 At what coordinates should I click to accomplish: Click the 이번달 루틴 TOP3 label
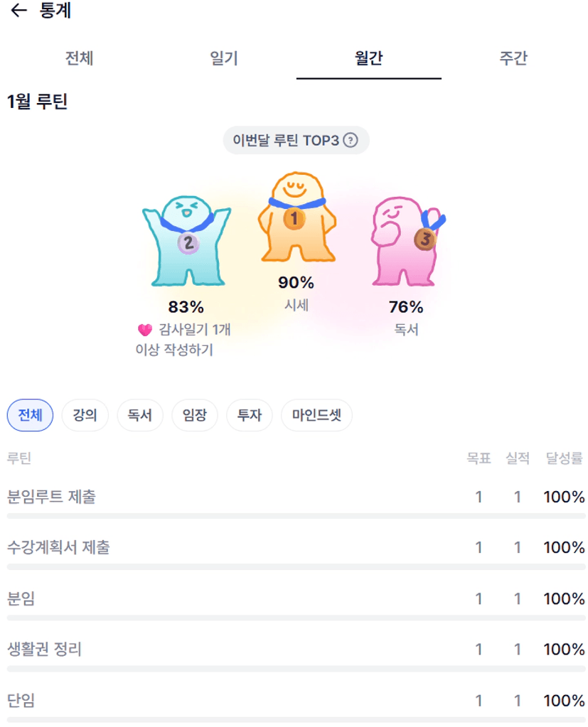click(286, 140)
